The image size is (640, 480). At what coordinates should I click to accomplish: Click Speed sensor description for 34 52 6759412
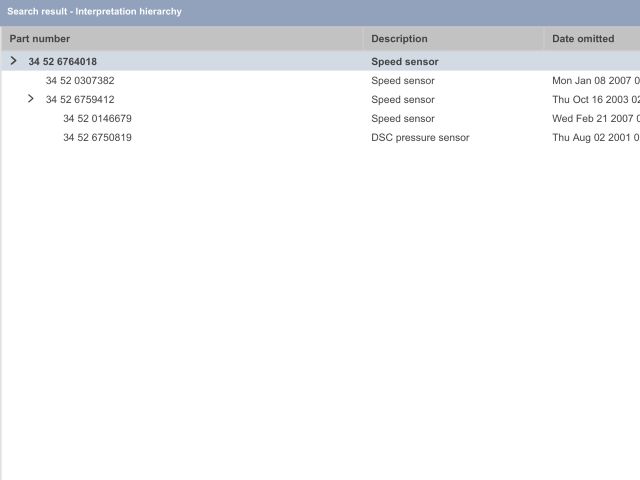pyautogui.click(x=403, y=100)
